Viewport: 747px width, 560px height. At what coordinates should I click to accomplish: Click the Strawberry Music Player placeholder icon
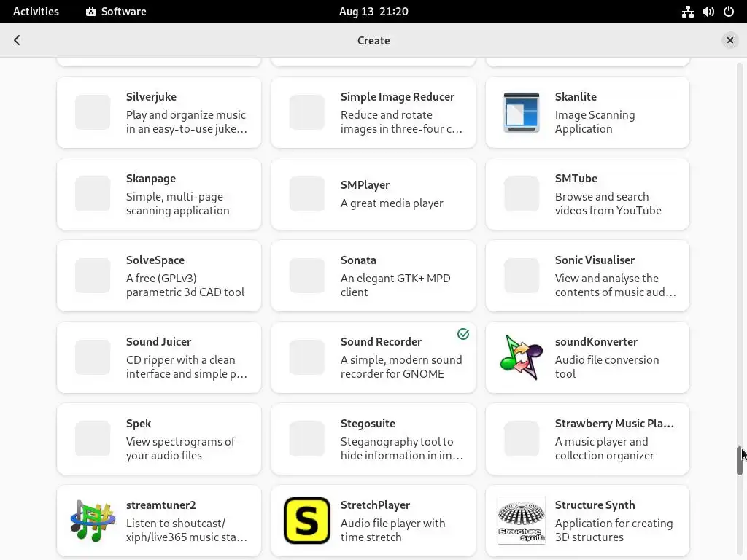[521, 439]
